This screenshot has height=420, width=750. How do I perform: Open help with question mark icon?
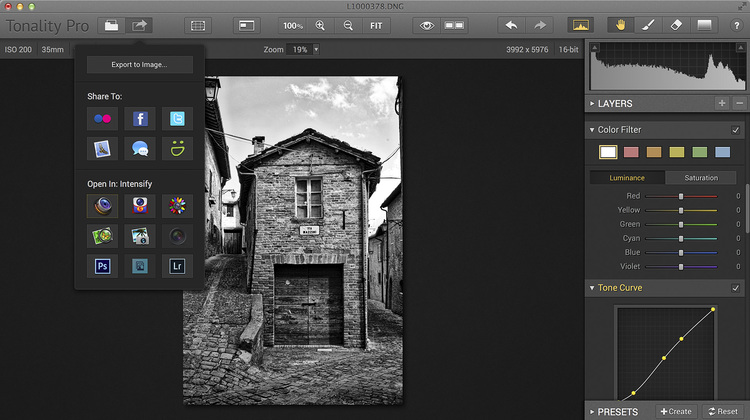pos(737,26)
